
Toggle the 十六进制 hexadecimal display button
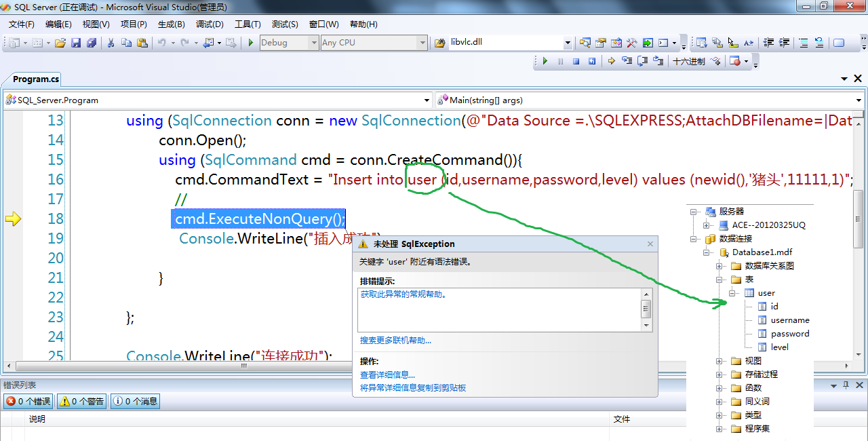tap(688, 61)
